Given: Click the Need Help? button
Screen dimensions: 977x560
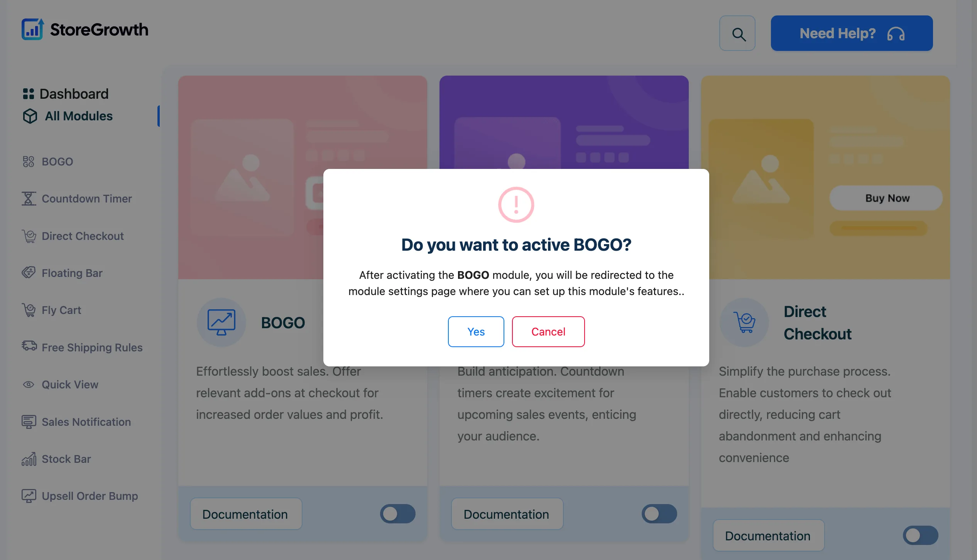Looking at the screenshot, I should 852,33.
